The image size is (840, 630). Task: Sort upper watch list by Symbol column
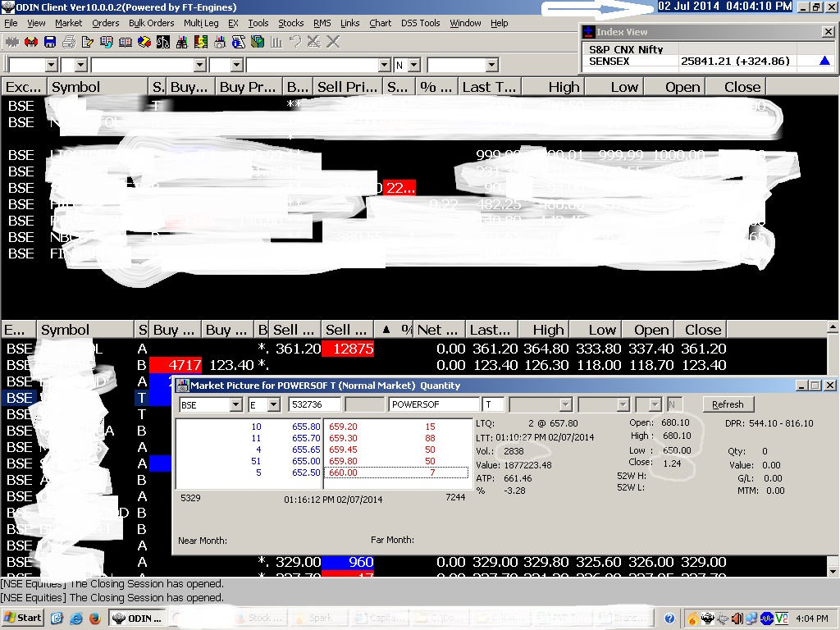(x=97, y=87)
